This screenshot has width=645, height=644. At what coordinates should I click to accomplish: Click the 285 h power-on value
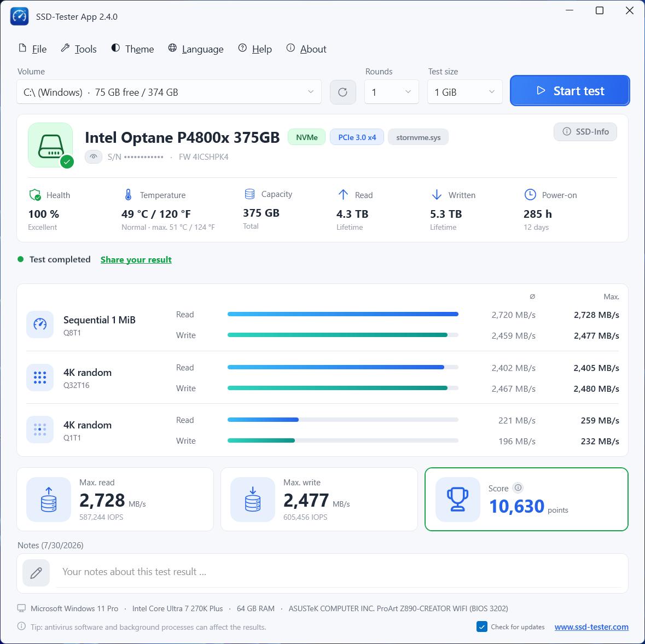pos(537,214)
